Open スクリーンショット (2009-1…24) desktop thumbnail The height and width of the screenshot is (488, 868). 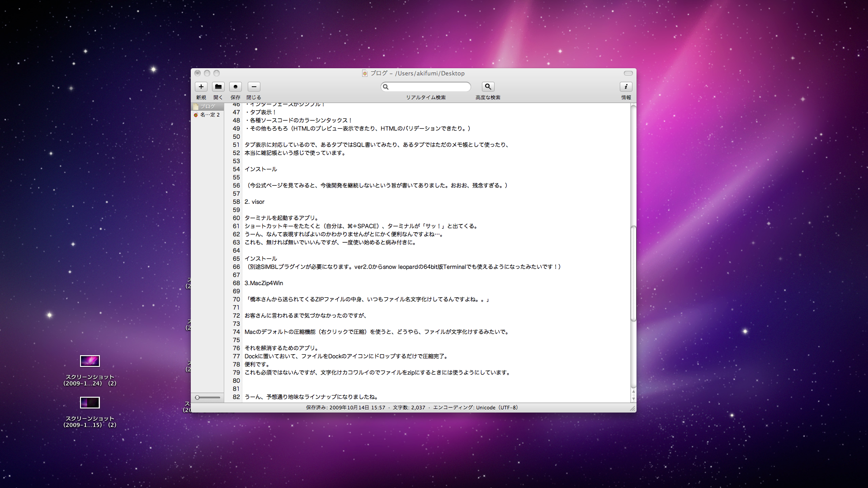tap(90, 361)
